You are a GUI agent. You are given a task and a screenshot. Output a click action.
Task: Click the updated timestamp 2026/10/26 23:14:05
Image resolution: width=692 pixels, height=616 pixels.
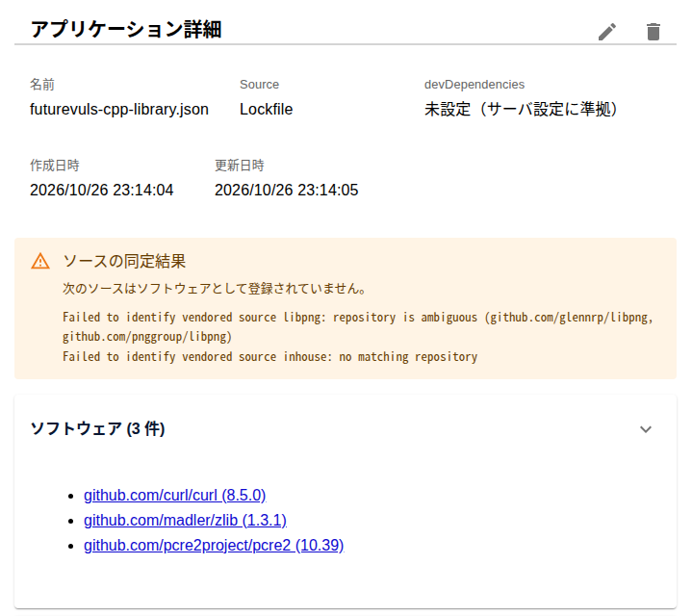tap(287, 190)
